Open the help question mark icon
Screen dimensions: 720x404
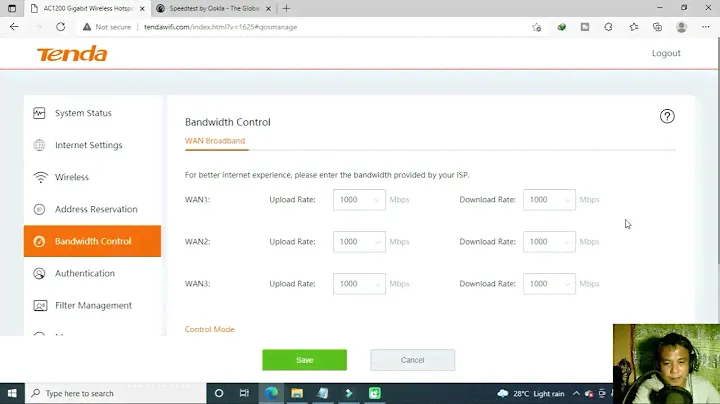point(667,116)
